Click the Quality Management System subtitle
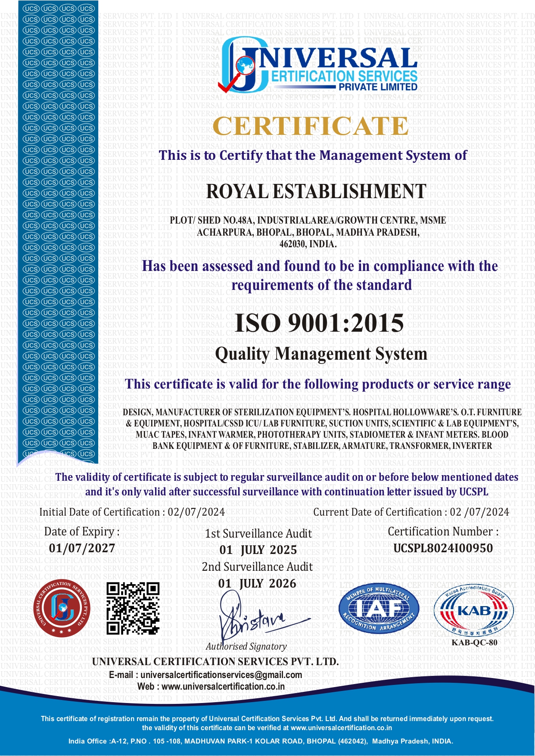 coord(321,354)
